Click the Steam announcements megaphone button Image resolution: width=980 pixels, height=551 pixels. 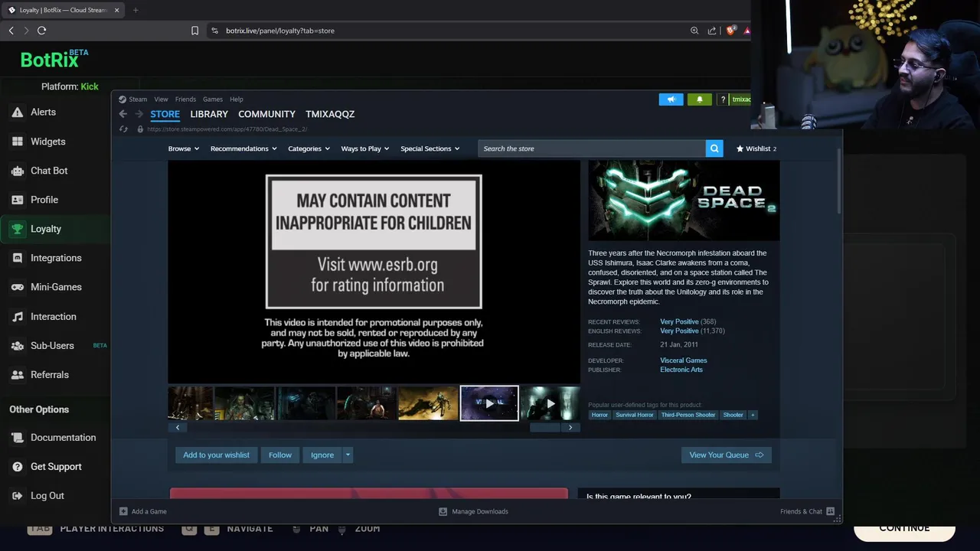coord(671,99)
